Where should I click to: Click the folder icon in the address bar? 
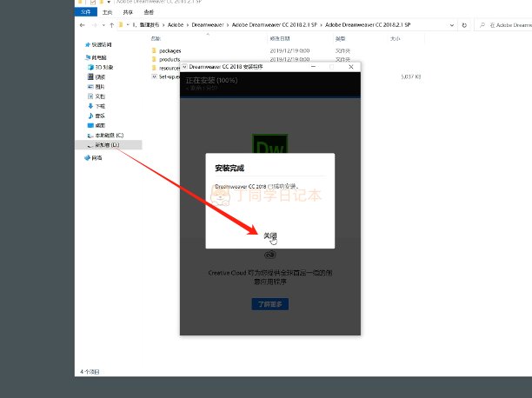point(121,25)
